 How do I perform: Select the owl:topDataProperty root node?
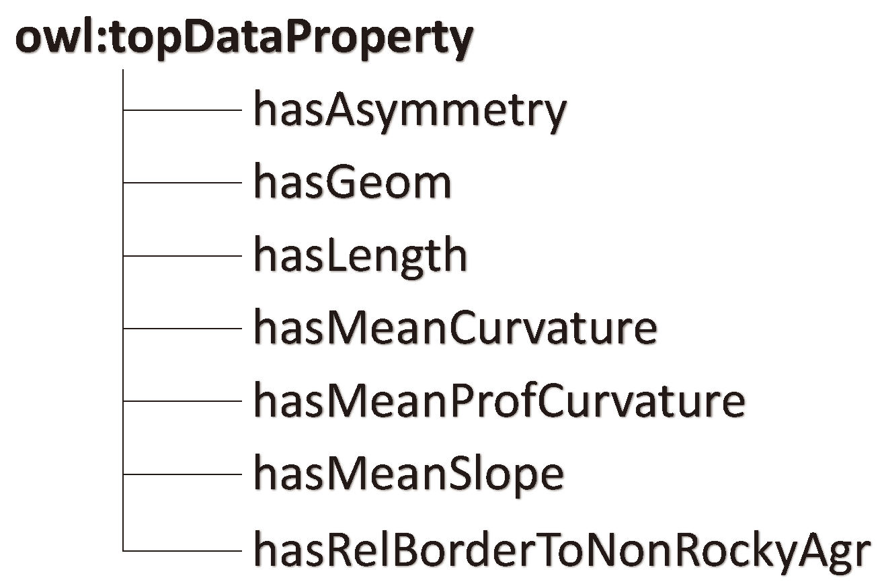[243, 39]
